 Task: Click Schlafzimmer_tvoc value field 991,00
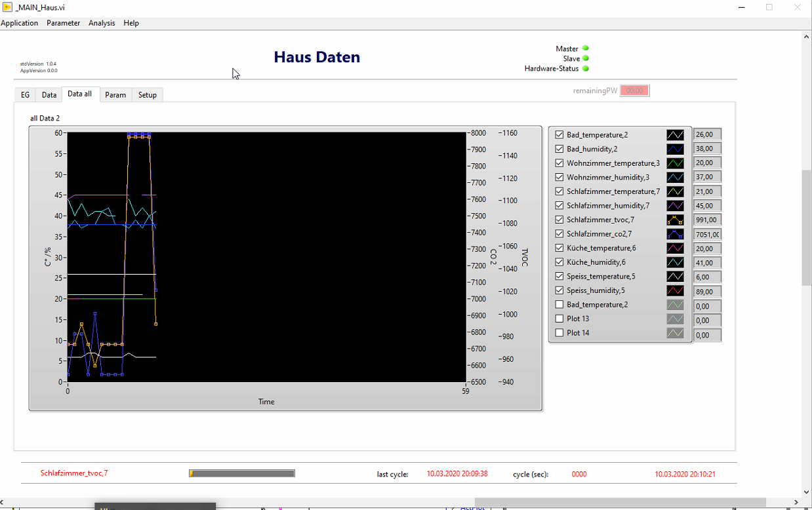[708, 220]
